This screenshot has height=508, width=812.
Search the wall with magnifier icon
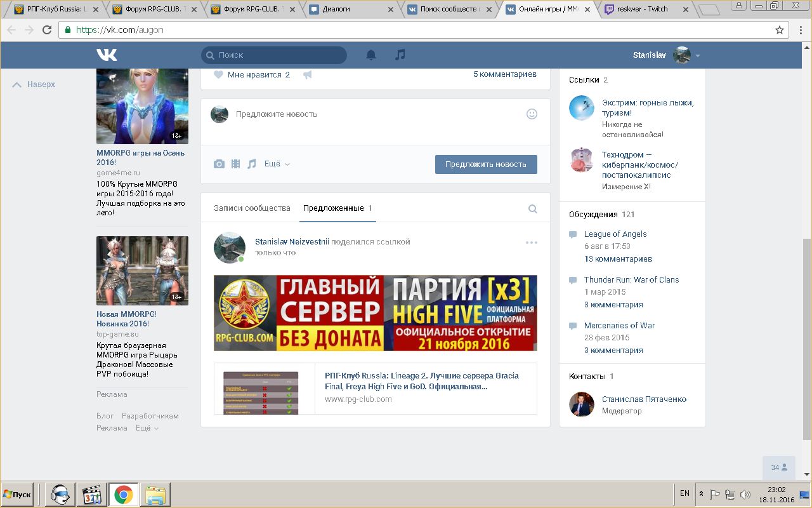coord(533,209)
